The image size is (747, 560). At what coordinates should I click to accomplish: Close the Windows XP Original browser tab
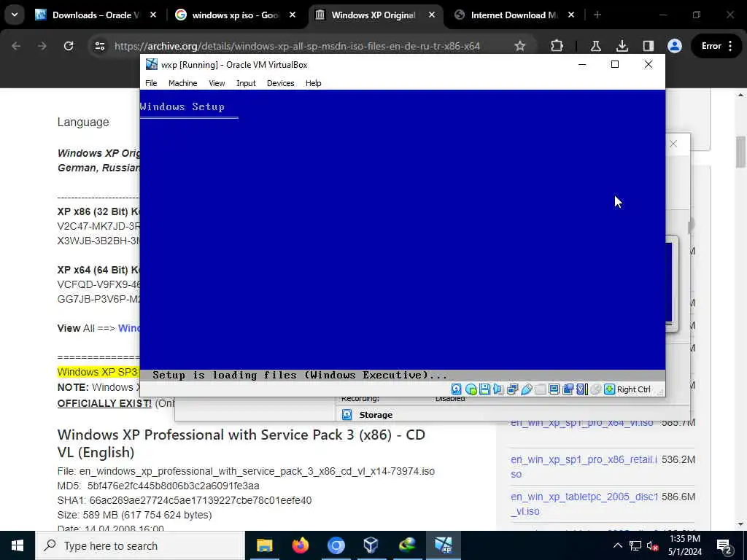pos(432,15)
